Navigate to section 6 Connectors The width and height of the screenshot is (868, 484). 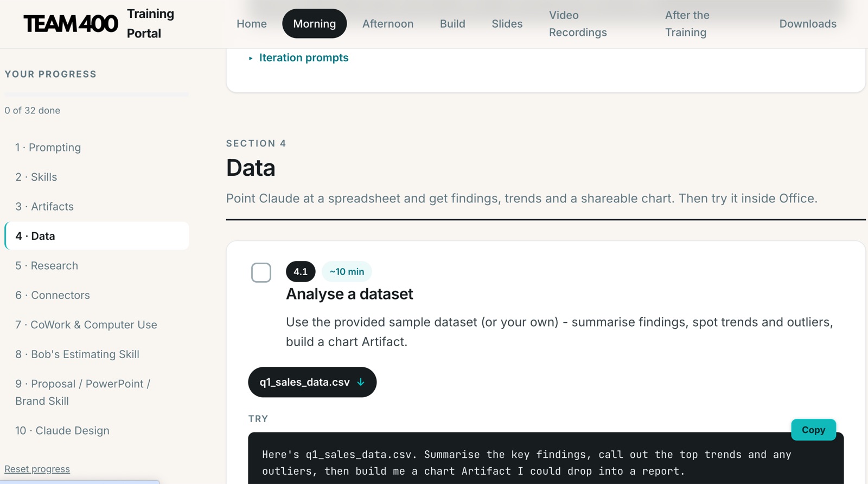pyautogui.click(x=97, y=295)
